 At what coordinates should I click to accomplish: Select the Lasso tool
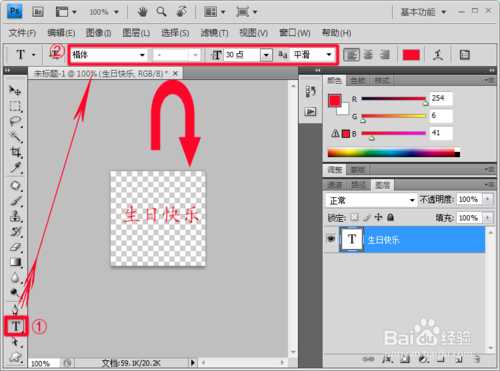(15, 122)
